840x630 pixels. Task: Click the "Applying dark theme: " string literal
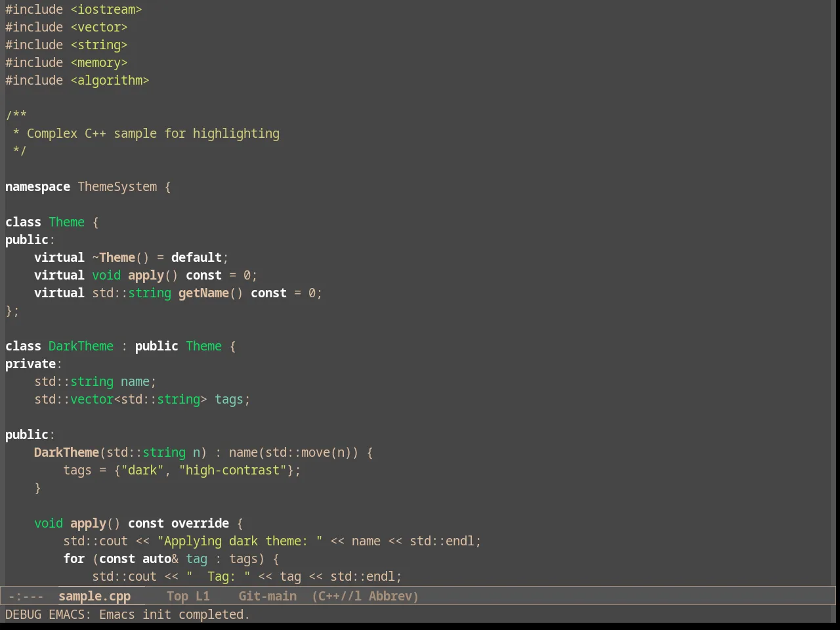click(240, 541)
